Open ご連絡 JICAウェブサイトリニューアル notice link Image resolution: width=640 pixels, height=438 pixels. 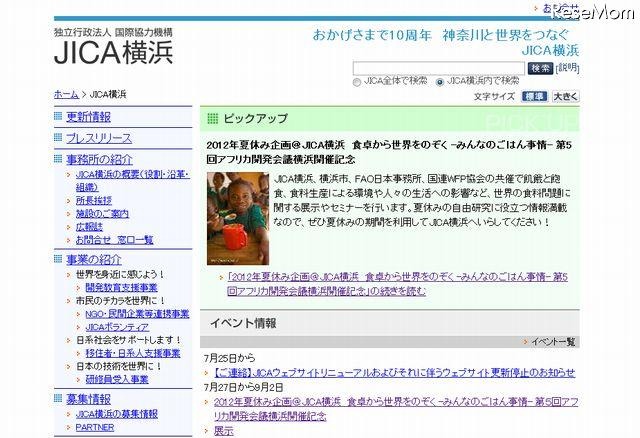(394, 373)
